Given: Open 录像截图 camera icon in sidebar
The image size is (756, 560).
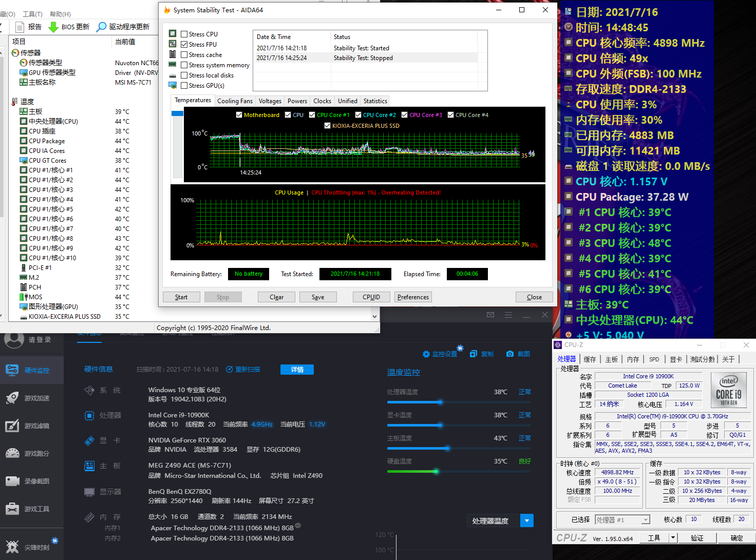Looking at the screenshot, I should 12,481.
